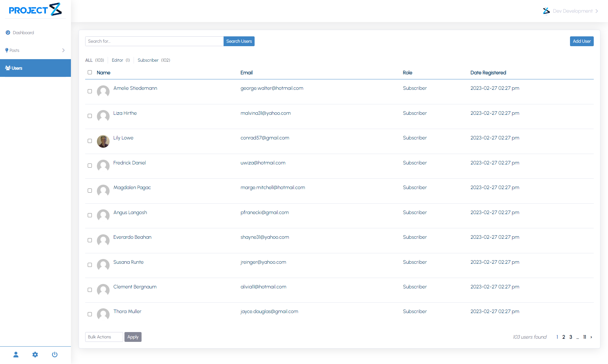Viewport: 608px width, 364px height.
Task: Click Amelie Stiedemann's avatar
Action: pos(103,91)
